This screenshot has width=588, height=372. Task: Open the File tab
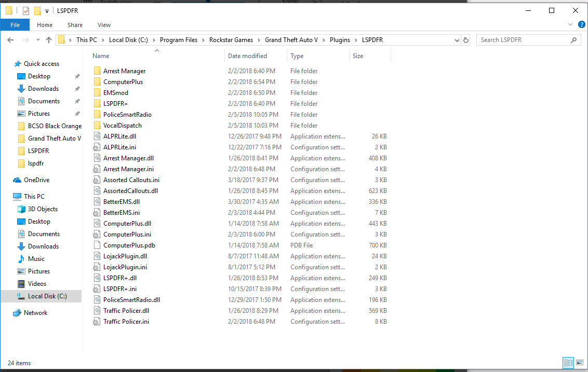coord(15,25)
